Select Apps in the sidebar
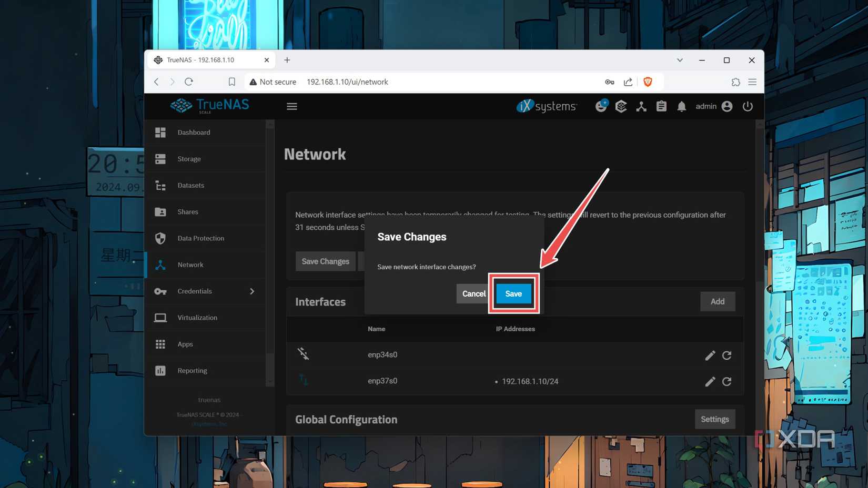This screenshot has width=868, height=488. pyautogui.click(x=185, y=344)
